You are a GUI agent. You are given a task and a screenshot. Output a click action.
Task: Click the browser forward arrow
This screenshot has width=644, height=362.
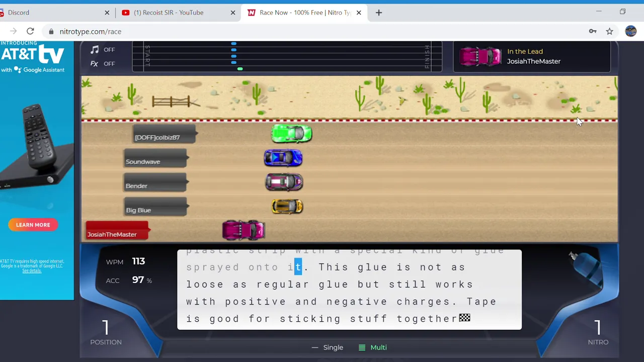tap(13, 31)
